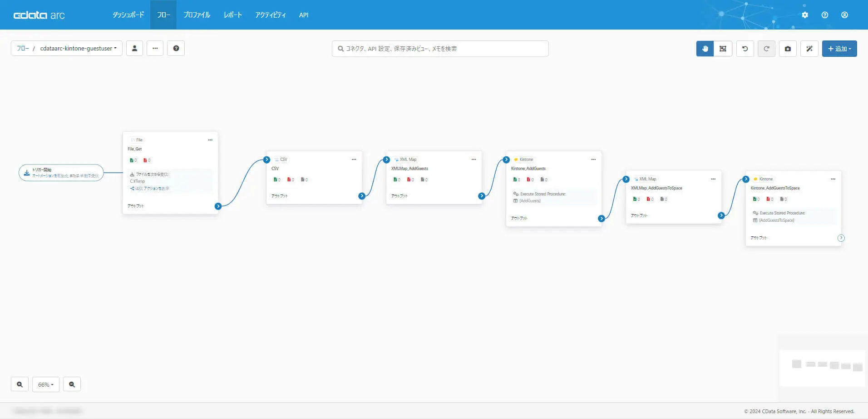
Task: Click the CSV connector input port
Action: coord(267,160)
